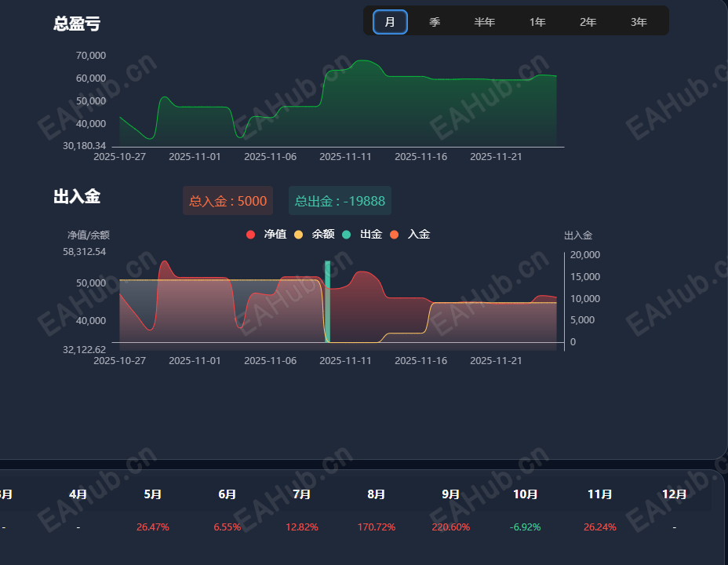Click the 8月 170.72% return value

pyautogui.click(x=376, y=527)
